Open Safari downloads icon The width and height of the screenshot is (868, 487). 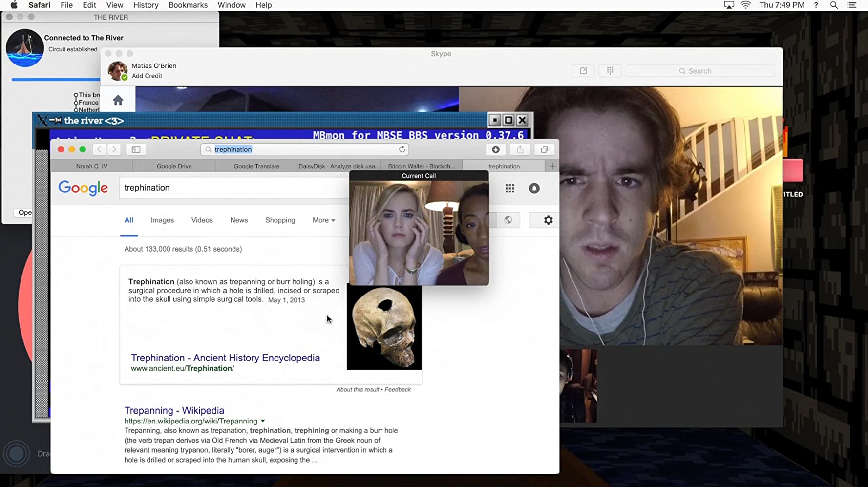495,149
